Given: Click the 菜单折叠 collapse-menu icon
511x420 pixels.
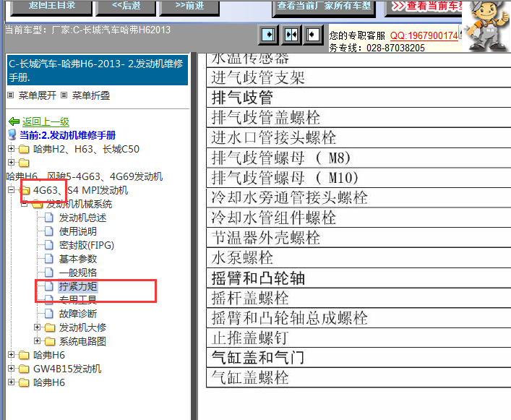Looking at the screenshot, I should 64,95.
